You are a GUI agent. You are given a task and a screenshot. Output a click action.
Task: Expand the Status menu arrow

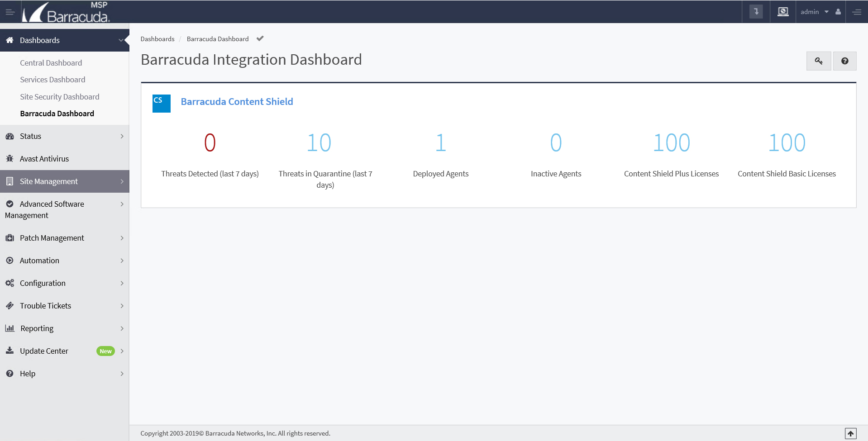122,136
